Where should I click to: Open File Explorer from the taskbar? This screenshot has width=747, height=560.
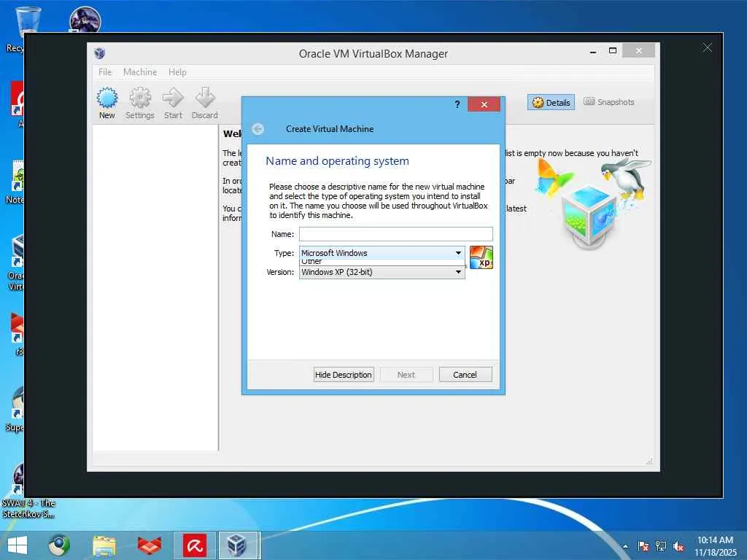[104, 545]
